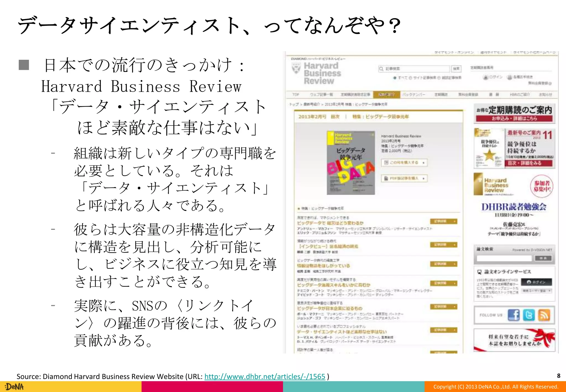Open the orange RSS feed icon
This screenshot has height=392, width=566.
[544, 315]
